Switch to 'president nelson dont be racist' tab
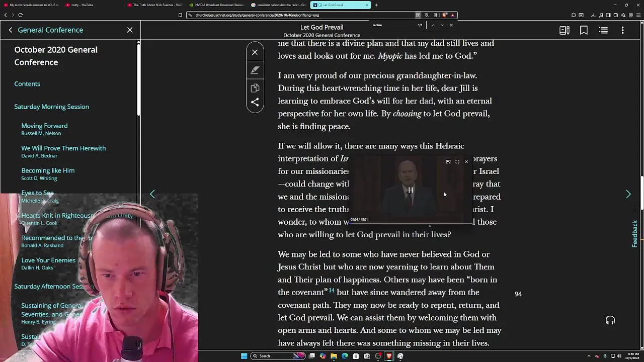644x362 pixels. (x=278, y=5)
